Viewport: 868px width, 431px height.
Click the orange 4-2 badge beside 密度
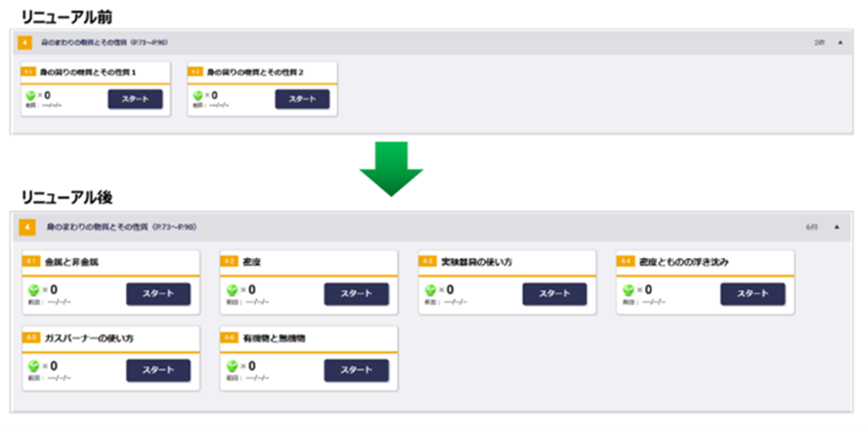pyautogui.click(x=229, y=262)
